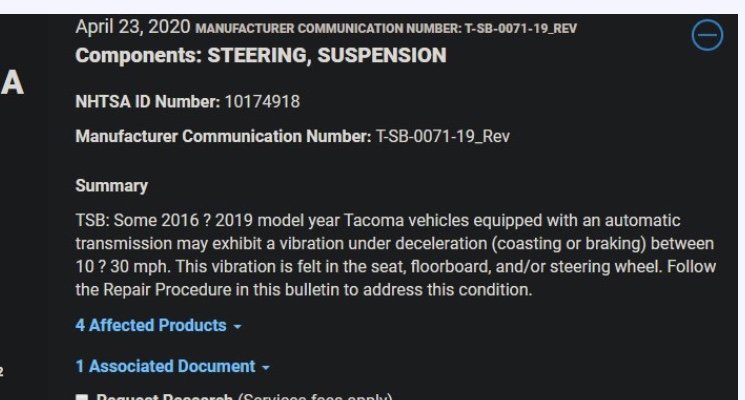The height and width of the screenshot is (400, 745).
Task: Click the large letter A on left edge
Action: point(12,83)
